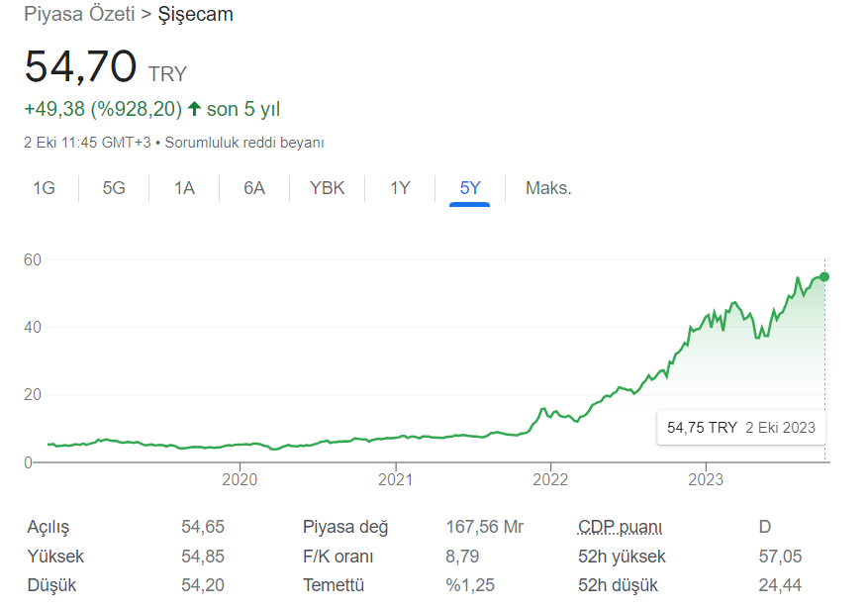Click the 2020 label on the chart axis
868x611 pixels.
(x=240, y=480)
